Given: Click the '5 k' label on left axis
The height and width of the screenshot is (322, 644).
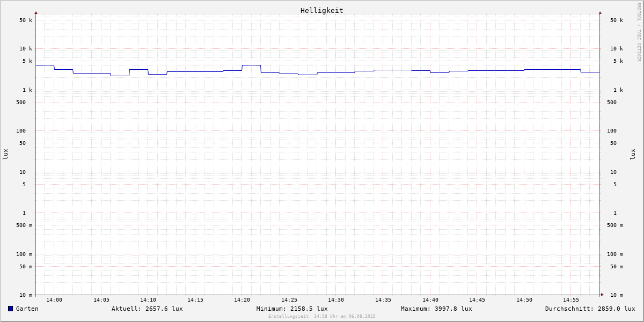Looking at the screenshot, I should click(27, 61).
